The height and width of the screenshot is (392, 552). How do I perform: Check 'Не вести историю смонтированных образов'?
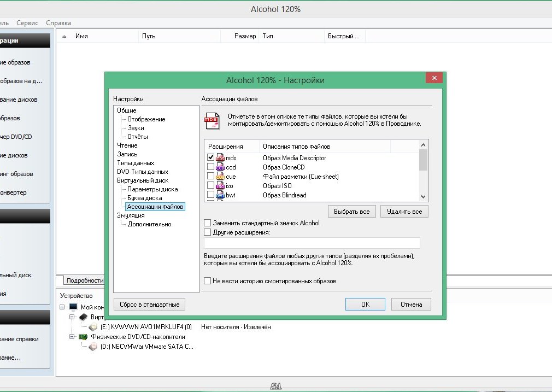click(207, 280)
